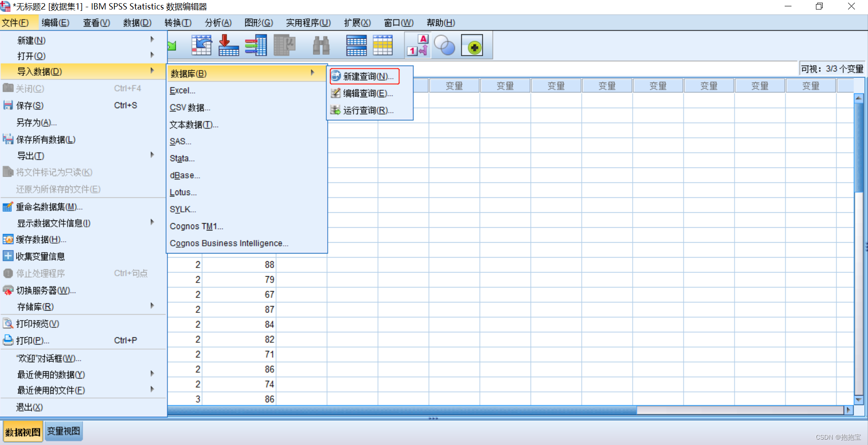868x445 pixels.
Task: Click the Split File toolbar icon
Action: point(356,45)
